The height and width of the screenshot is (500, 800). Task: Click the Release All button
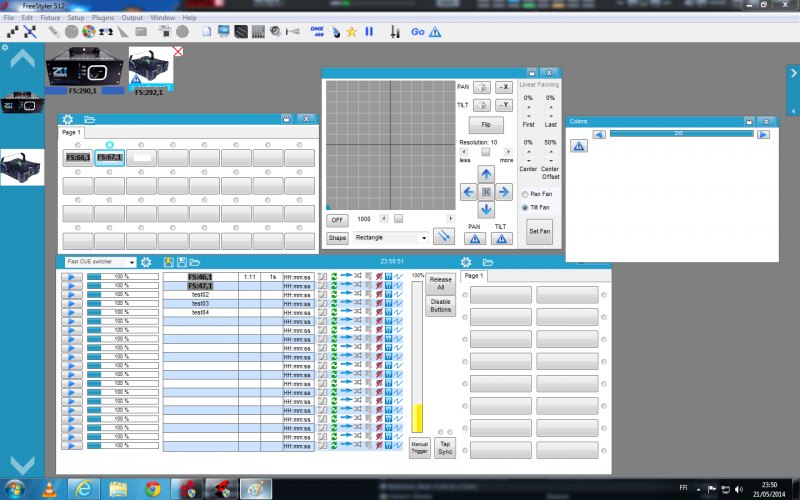coord(440,283)
